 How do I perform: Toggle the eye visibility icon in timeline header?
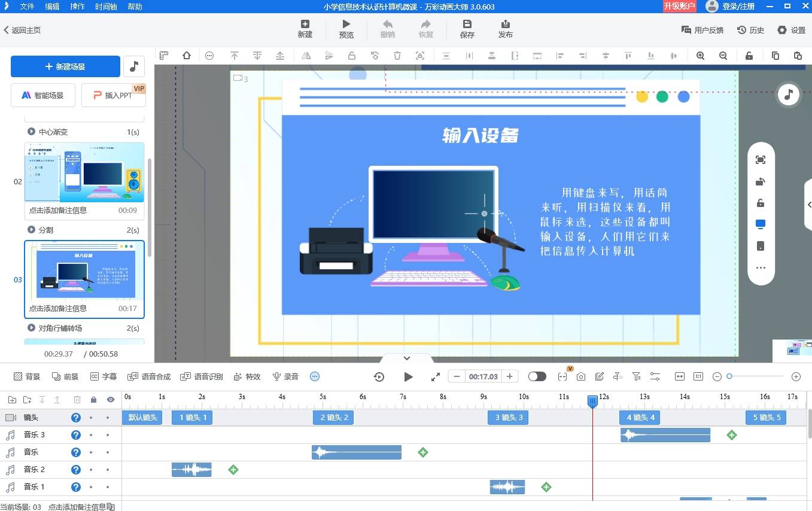(111, 400)
